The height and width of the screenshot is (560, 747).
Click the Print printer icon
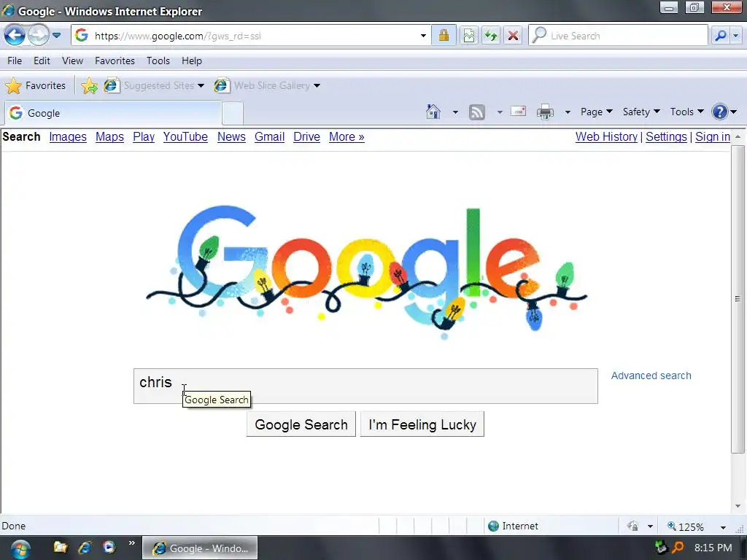pyautogui.click(x=546, y=112)
